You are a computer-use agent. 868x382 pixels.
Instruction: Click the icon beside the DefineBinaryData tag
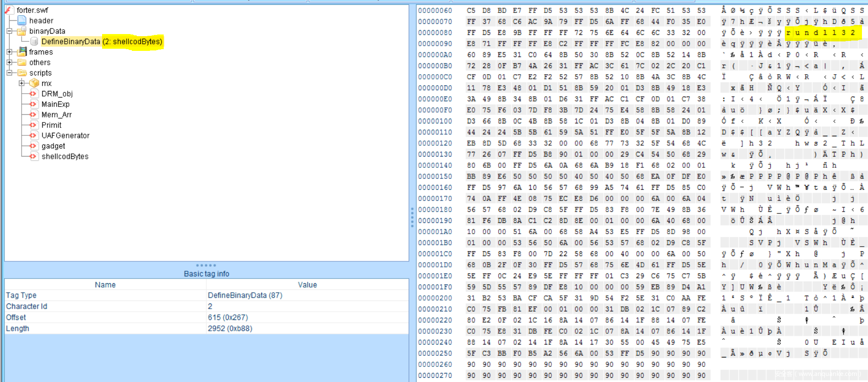34,41
